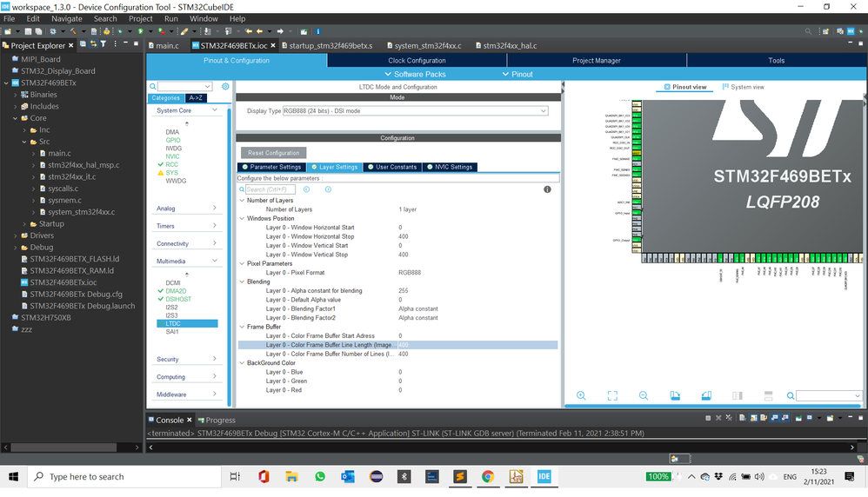Click the Remove All Terminated Launches icon
This screenshot has width=868, height=497.
click(729, 418)
